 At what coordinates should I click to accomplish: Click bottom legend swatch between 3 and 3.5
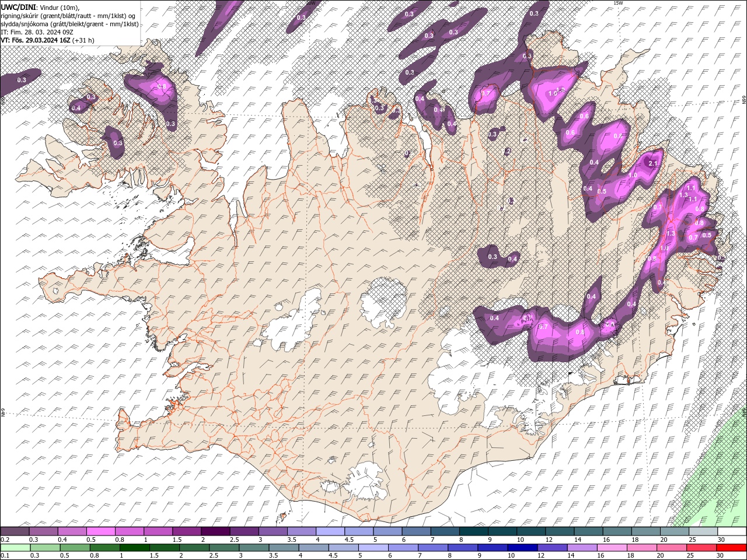tap(254, 548)
